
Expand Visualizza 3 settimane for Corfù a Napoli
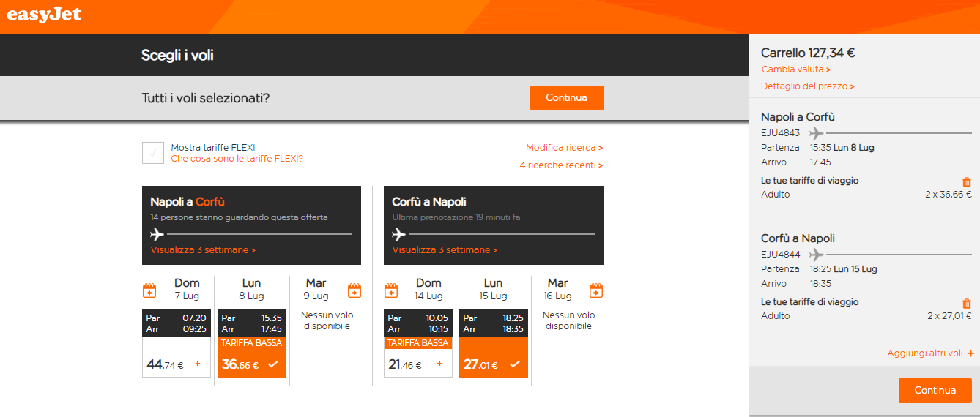point(445,250)
